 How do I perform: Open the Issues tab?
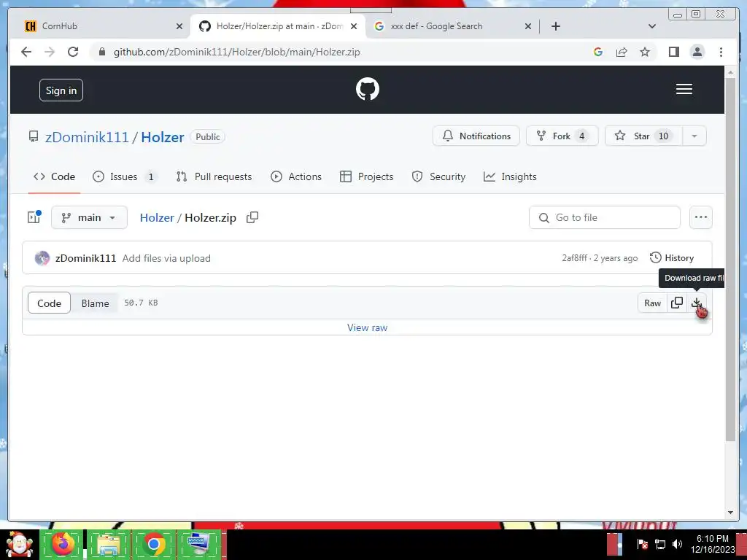pos(125,176)
